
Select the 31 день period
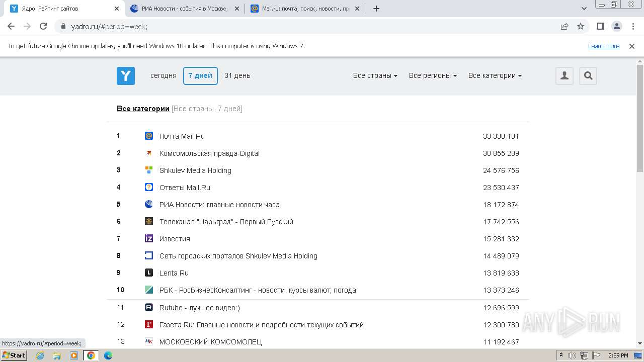pyautogui.click(x=237, y=75)
